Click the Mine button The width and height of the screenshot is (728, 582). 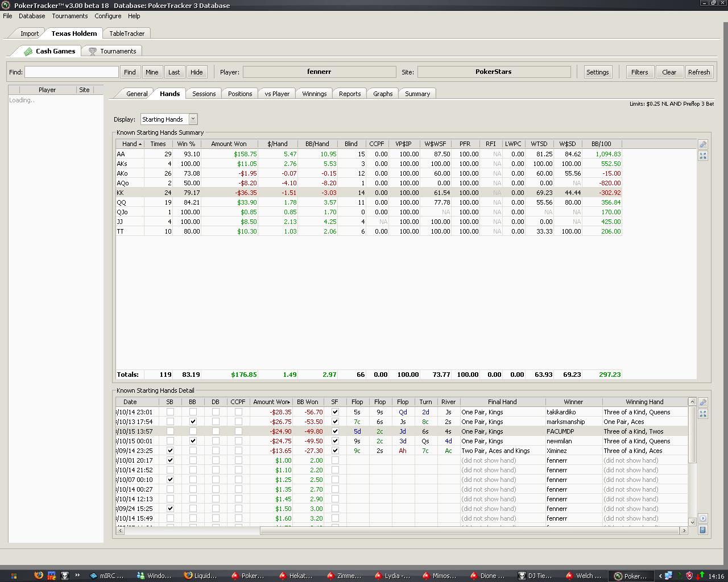(x=152, y=72)
